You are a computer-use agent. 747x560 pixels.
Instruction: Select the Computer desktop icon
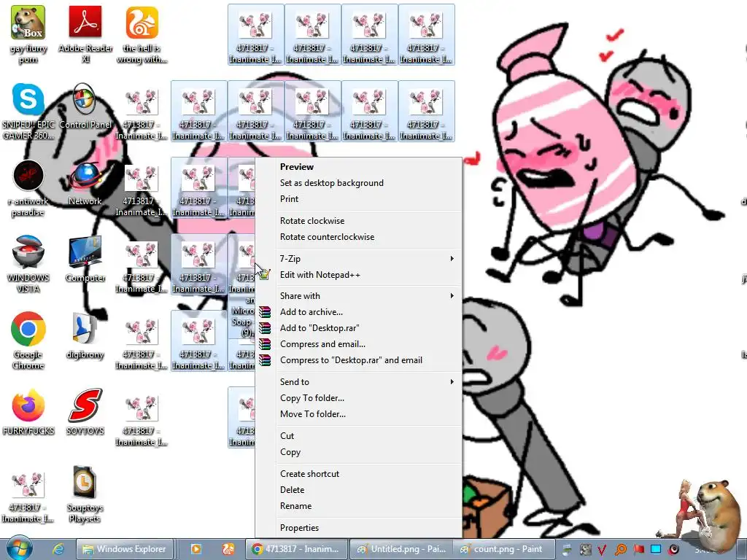pyautogui.click(x=85, y=259)
